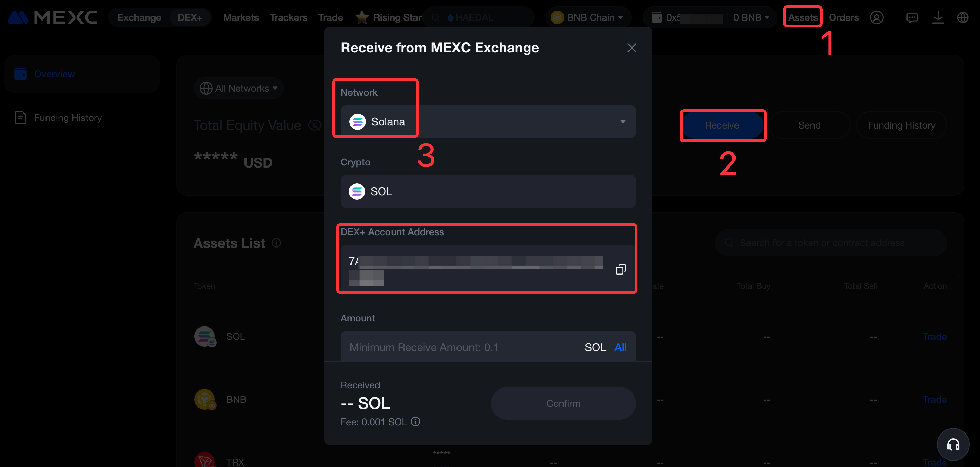Close the Receive from MEXC dialog
980x467 pixels.
[632, 48]
